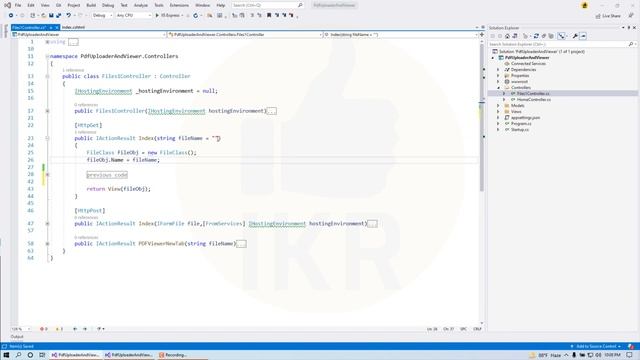Collapse the Controllers folder
This screenshot has height=360, width=640.
[498, 88]
